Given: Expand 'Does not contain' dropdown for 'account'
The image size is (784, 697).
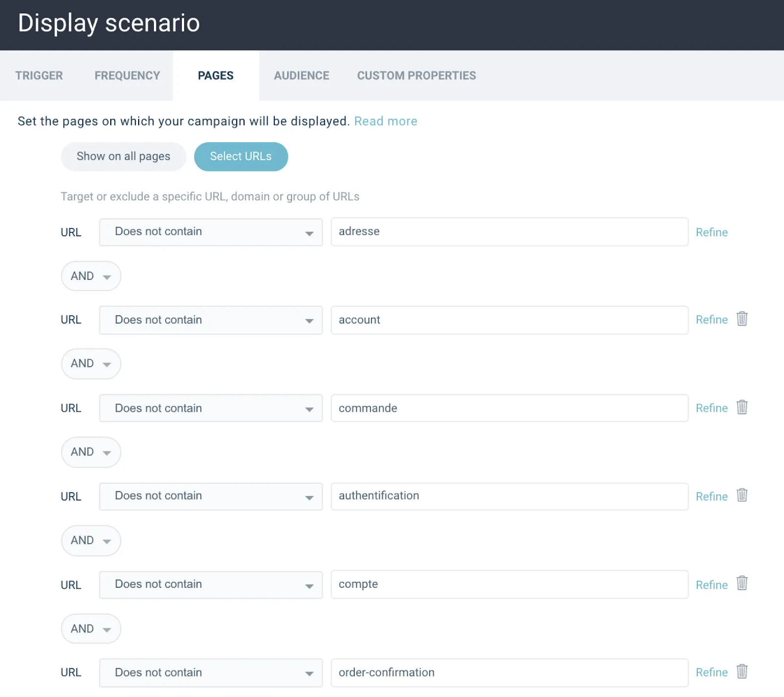Looking at the screenshot, I should click(x=211, y=320).
